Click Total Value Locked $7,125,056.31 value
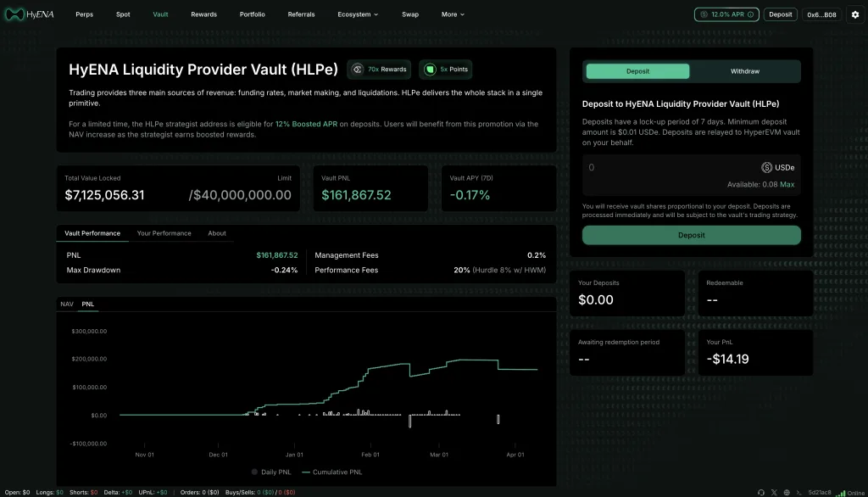 (x=104, y=195)
